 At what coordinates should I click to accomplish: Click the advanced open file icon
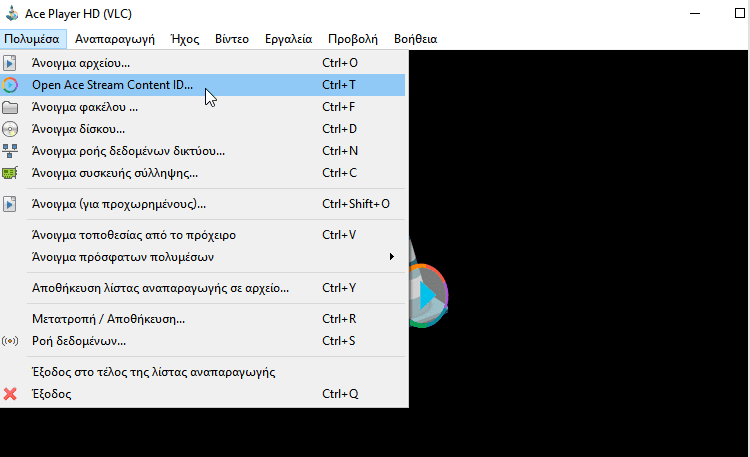pos(10,204)
